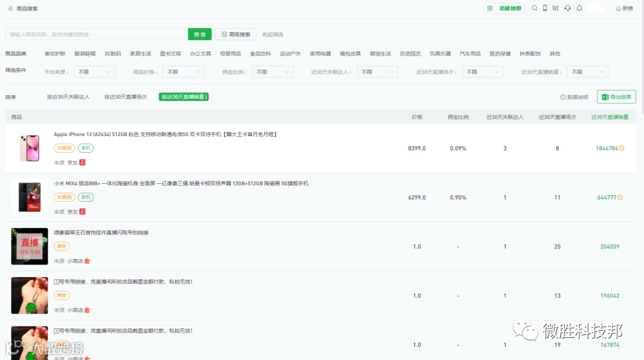Click the menu collapse icon beside 商品搜索
The image size is (644, 360).
(x=10, y=8)
